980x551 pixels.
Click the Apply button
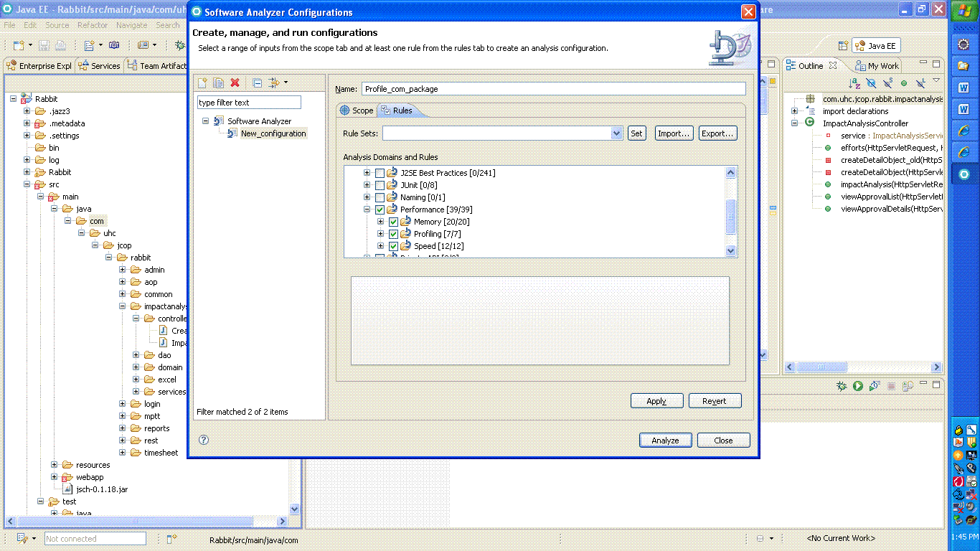pos(656,401)
